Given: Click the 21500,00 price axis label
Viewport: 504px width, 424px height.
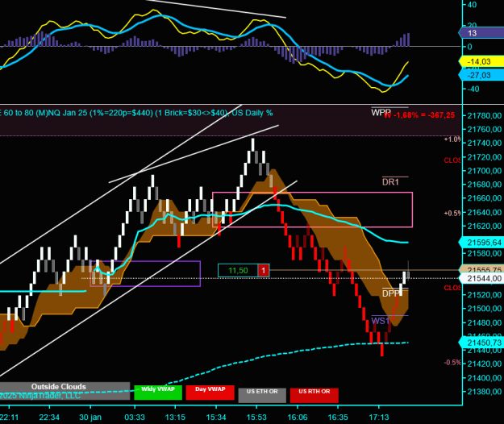Looking at the screenshot, I should coord(485,309).
